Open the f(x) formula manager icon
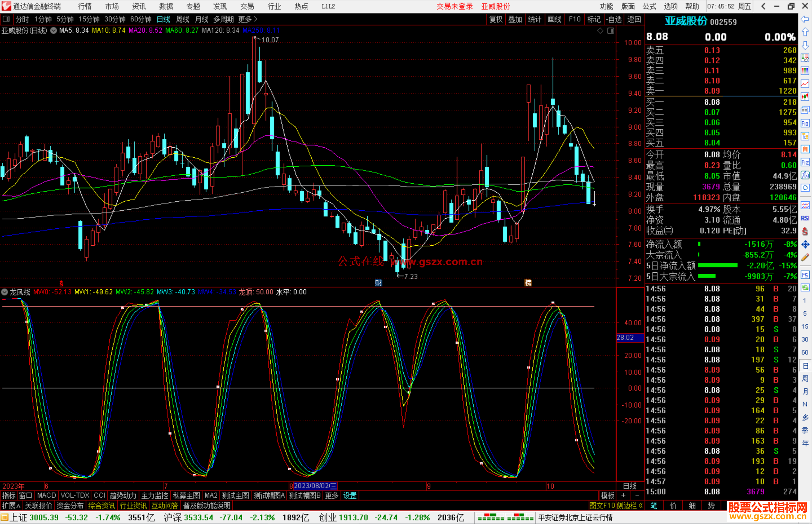812x524 pixels. pyautogui.click(x=805, y=175)
